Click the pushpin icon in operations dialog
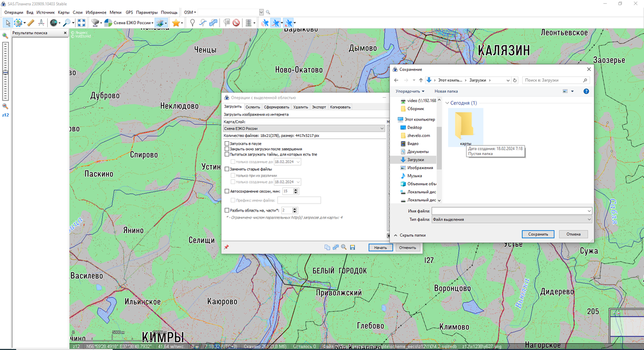644x350 pixels. [x=226, y=247]
